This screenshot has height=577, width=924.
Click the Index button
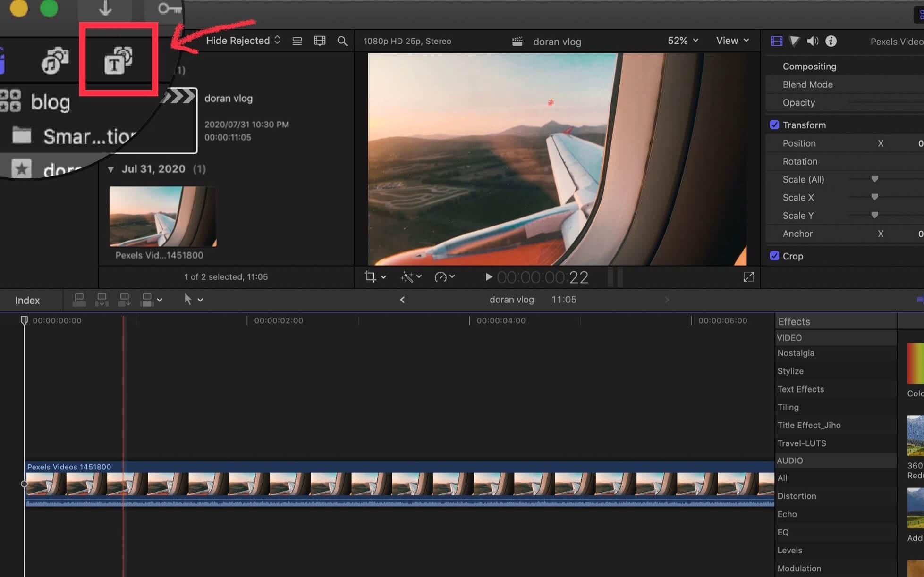[x=27, y=300]
